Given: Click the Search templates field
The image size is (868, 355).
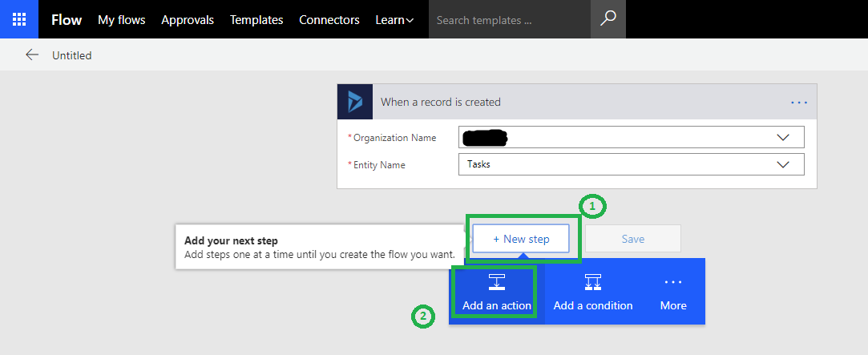Looking at the screenshot, I should (x=510, y=19).
